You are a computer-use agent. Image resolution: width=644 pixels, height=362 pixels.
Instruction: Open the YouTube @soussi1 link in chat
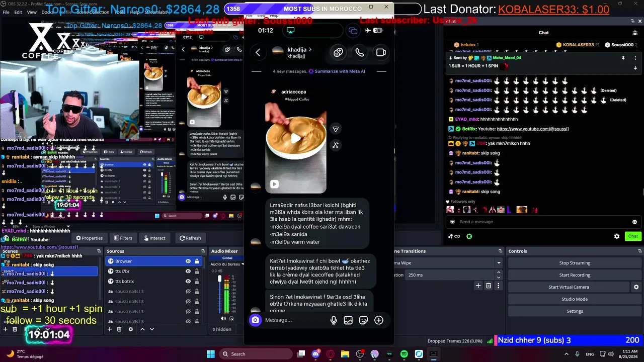tap(533, 129)
